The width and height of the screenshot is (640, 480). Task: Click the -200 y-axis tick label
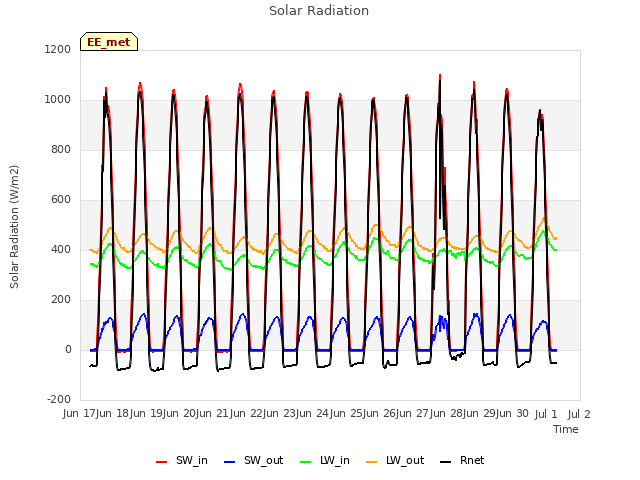[x=59, y=399]
